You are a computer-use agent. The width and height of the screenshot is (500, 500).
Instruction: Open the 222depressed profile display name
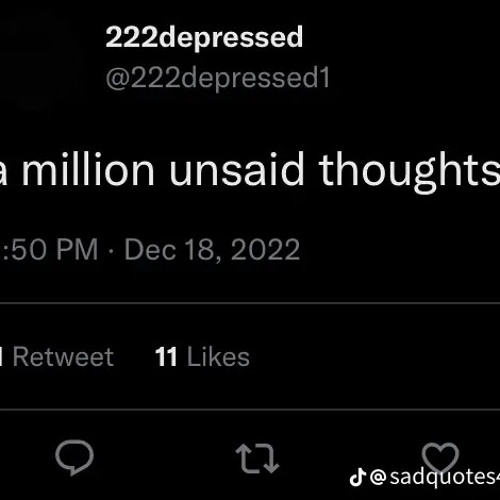(x=204, y=37)
